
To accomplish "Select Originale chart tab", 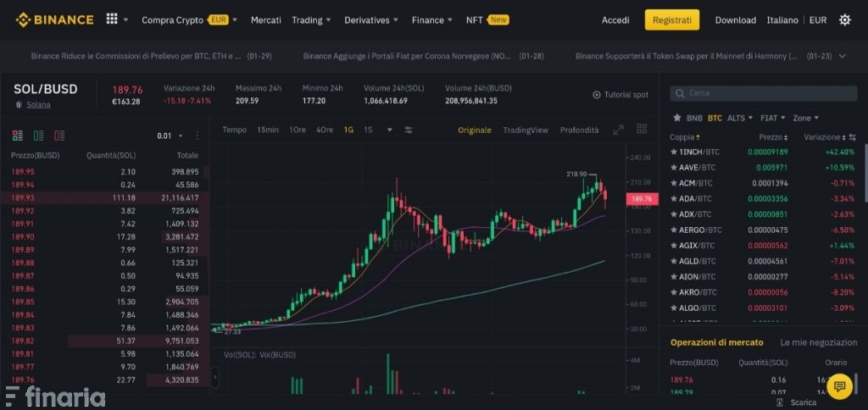I will coord(475,130).
